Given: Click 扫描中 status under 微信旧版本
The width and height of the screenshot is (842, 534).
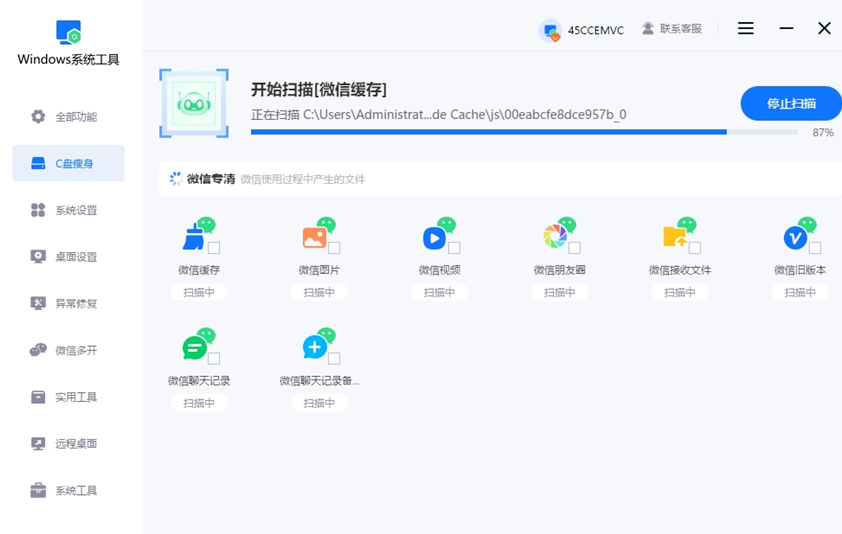Looking at the screenshot, I should pyautogui.click(x=800, y=292).
